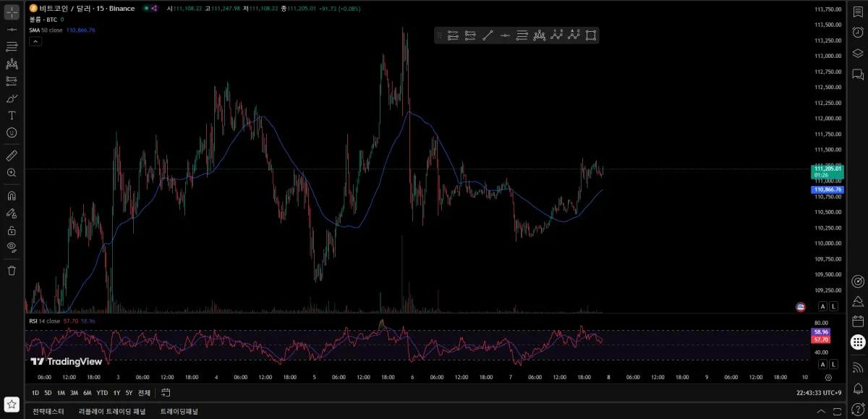Toggle hide all drawings eye icon
Viewport: 868px width, 419px height.
12,247
